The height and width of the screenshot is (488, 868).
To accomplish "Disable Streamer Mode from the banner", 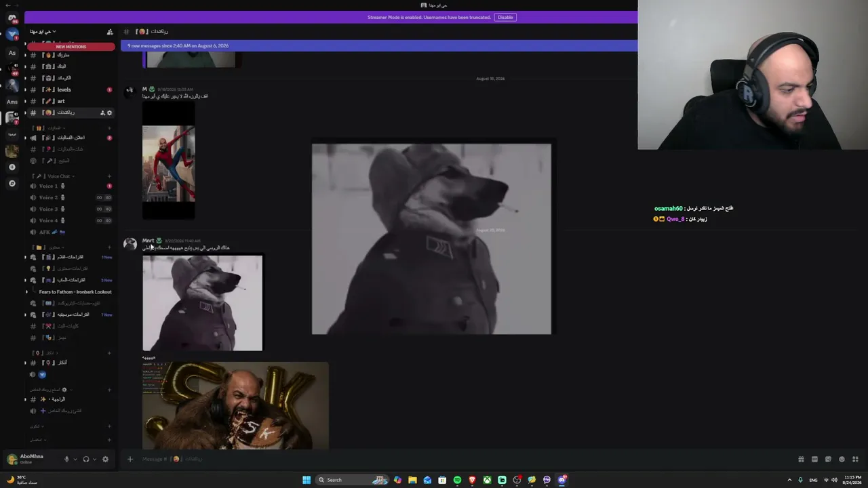I will click(505, 17).
